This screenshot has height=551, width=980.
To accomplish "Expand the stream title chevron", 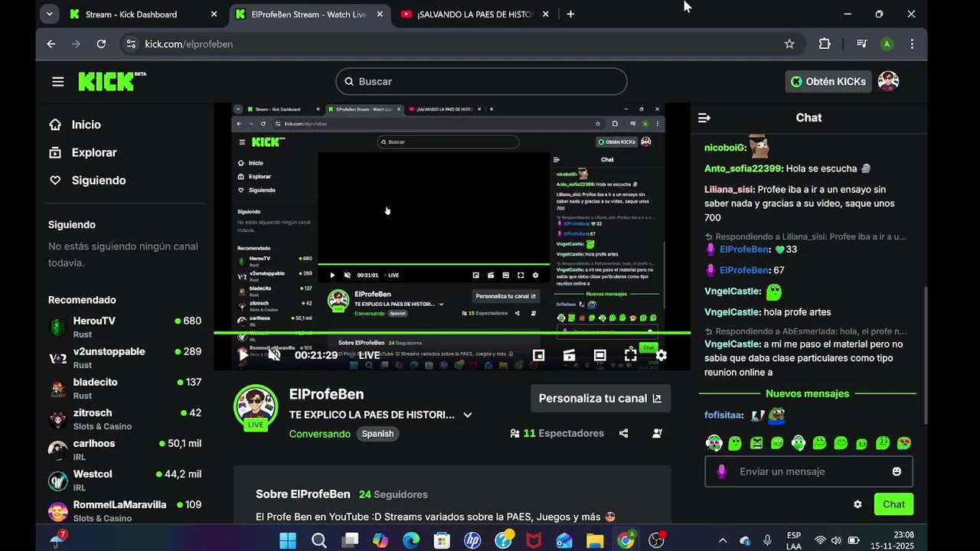I will pos(468,415).
